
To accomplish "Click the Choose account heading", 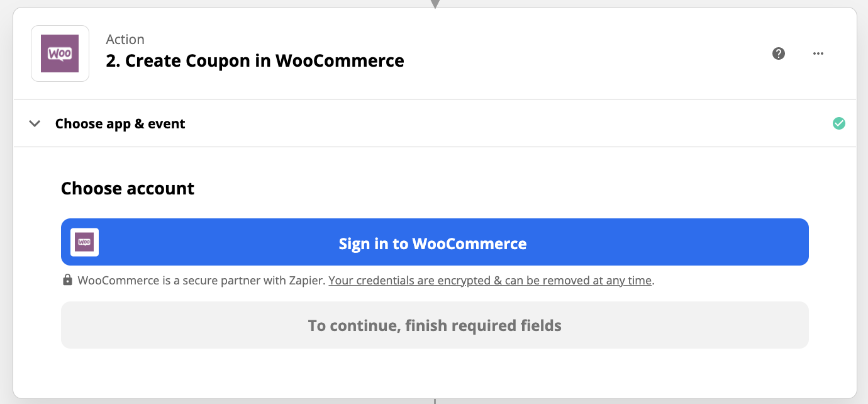I will click(127, 188).
